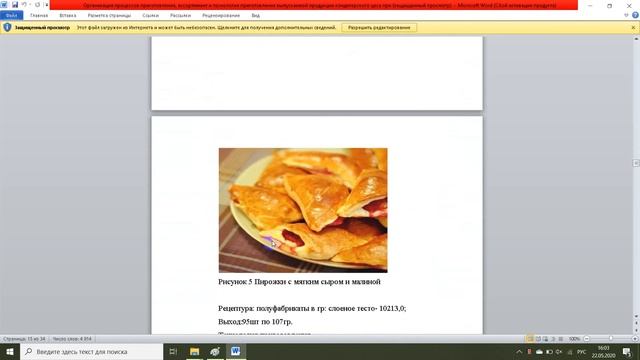Switch to the Главная ribbon tab
This screenshot has height=360, width=640.
coord(39,16)
